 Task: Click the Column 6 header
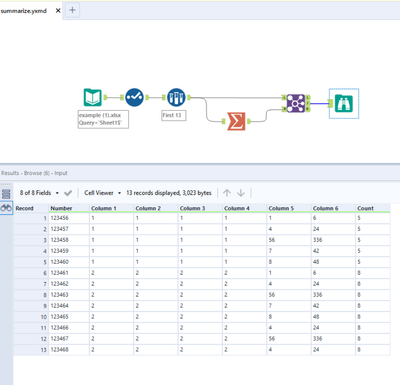pyautogui.click(x=333, y=208)
